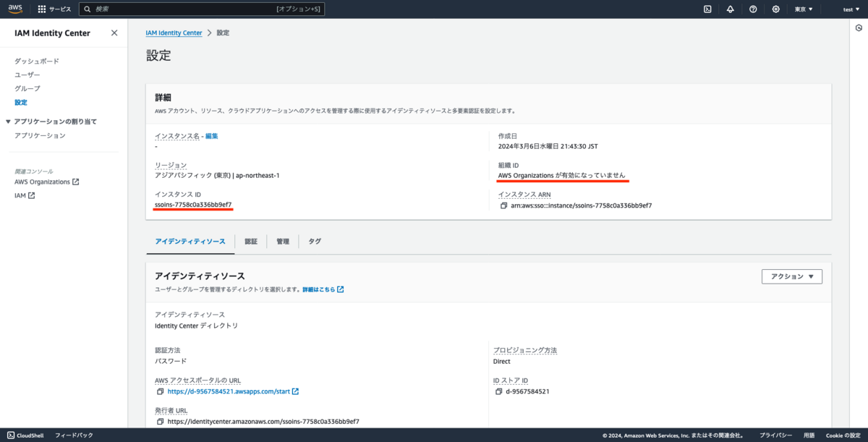The image size is (868, 442).
Task: Click the 設定 page heading
Action: (158, 56)
